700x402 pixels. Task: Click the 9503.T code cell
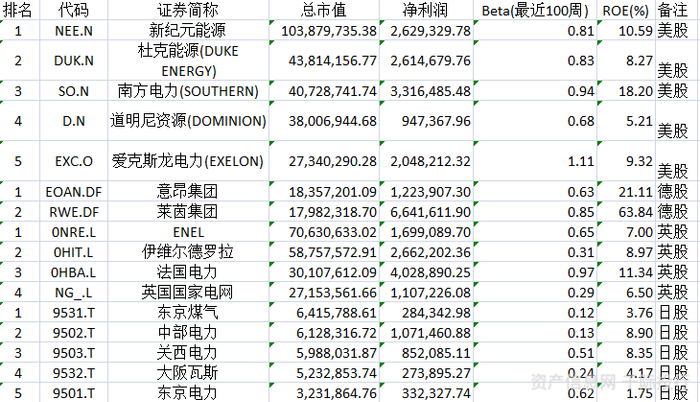[74, 352]
